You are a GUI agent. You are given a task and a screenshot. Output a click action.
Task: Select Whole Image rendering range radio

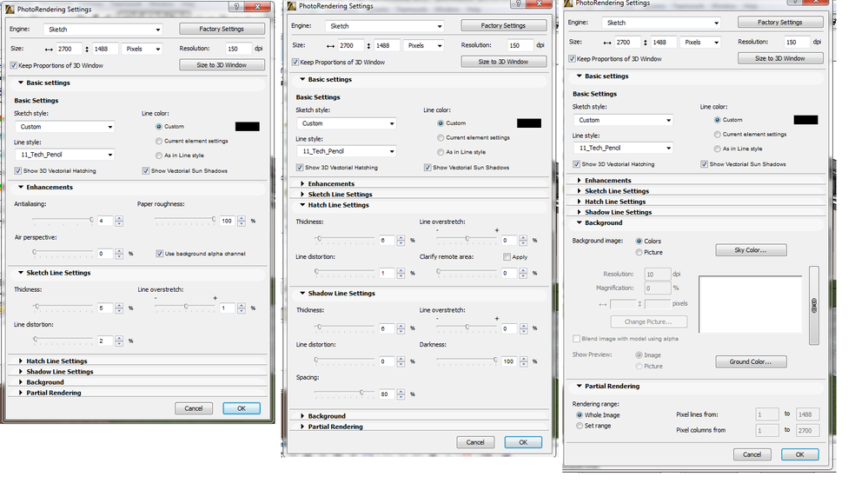click(x=580, y=414)
